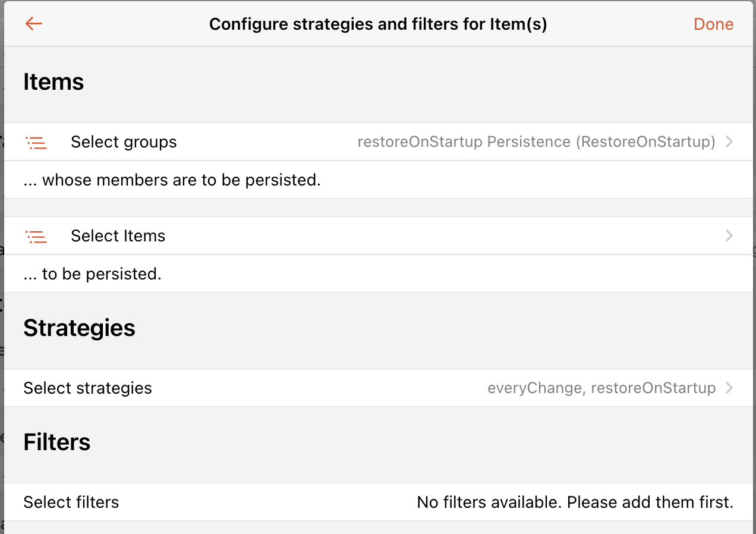Click the '... to be persisted.' footer text
756x534 pixels.
(x=92, y=274)
